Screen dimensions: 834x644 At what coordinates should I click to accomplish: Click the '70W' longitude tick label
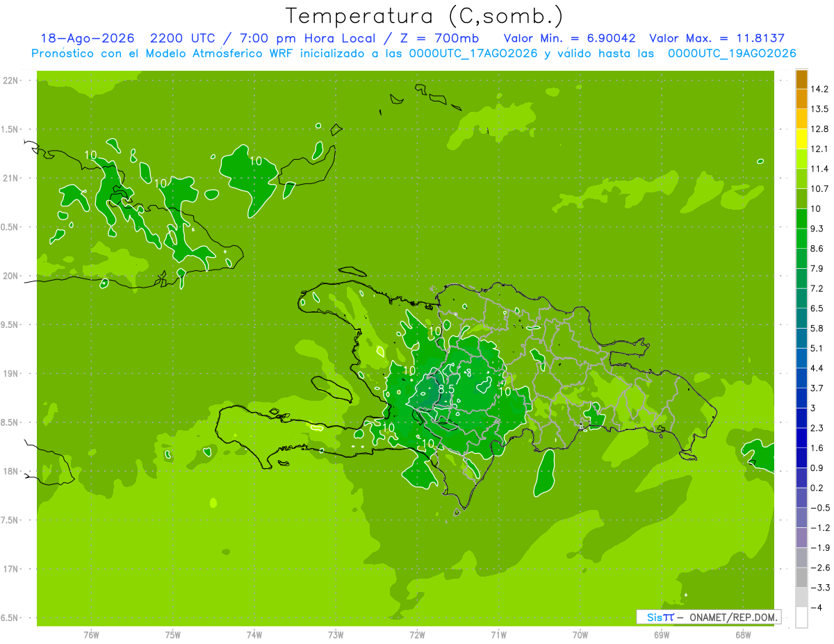point(580,635)
